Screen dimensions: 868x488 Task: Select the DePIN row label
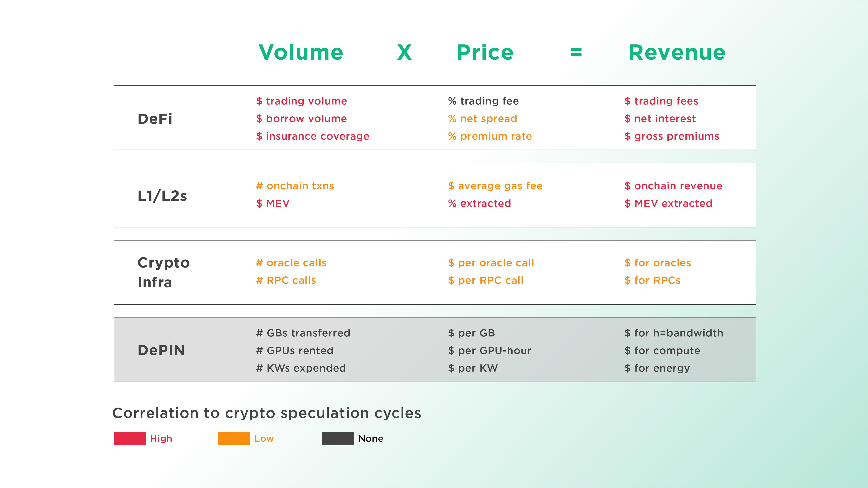click(x=161, y=350)
